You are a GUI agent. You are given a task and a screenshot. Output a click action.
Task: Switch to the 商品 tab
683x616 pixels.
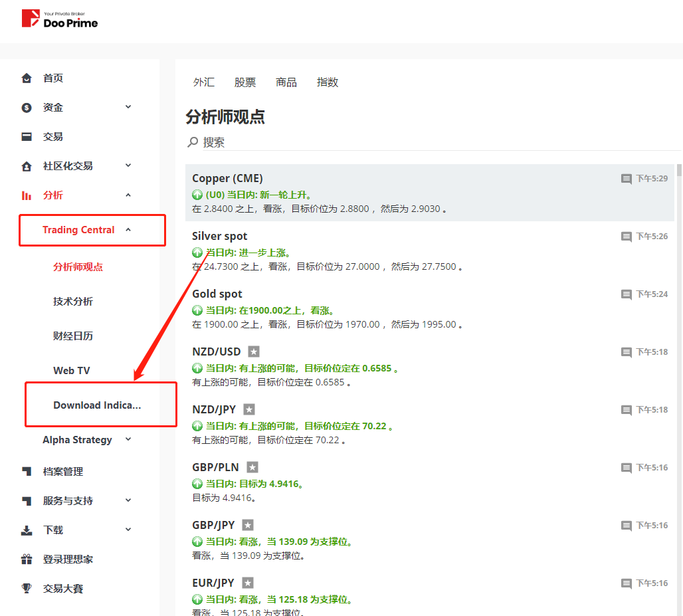click(286, 82)
